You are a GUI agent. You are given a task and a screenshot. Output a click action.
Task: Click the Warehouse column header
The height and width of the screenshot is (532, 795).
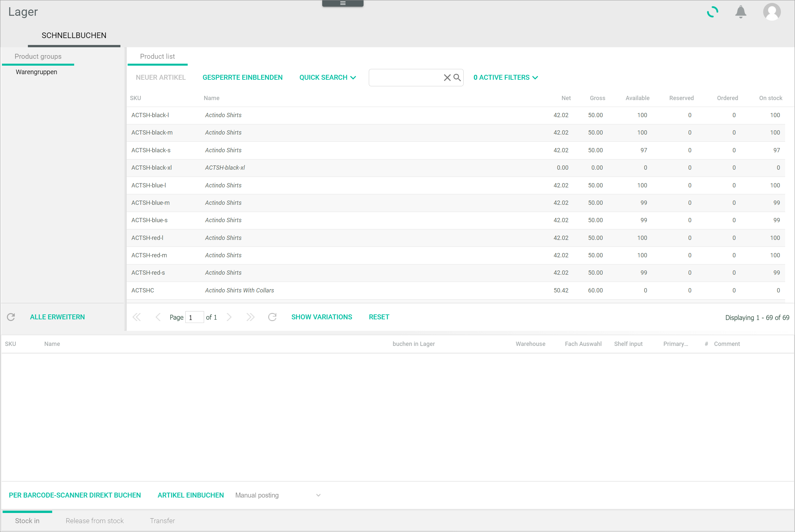[531, 344]
